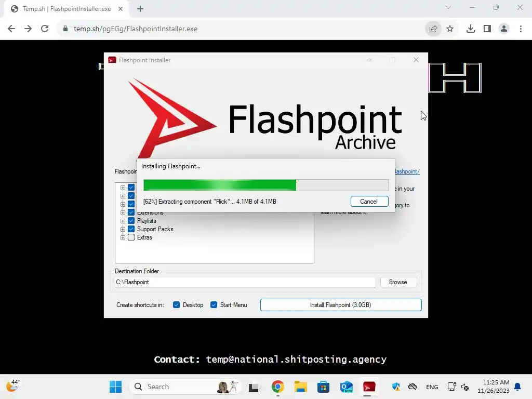Open Chrome downloads tray icon
The height and width of the screenshot is (399, 532).
pyautogui.click(x=471, y=29)
